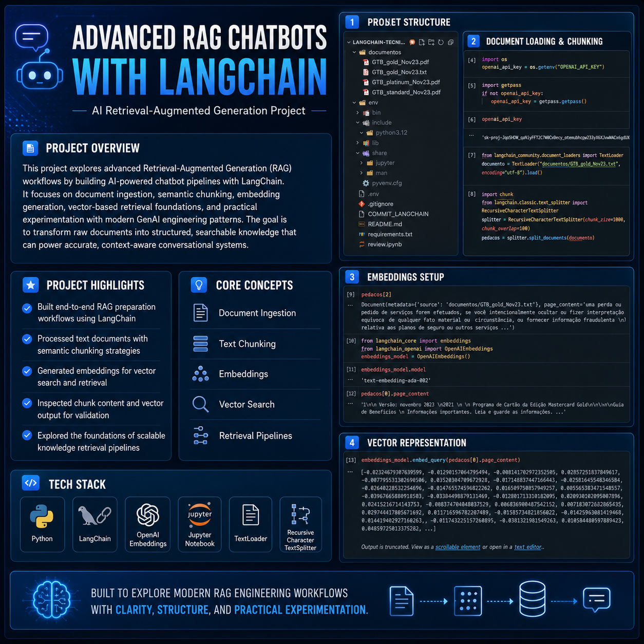Click the orange chat icon beside LANGCHAIN-TECNI
The image size is (644, 644).
(412, 42)
